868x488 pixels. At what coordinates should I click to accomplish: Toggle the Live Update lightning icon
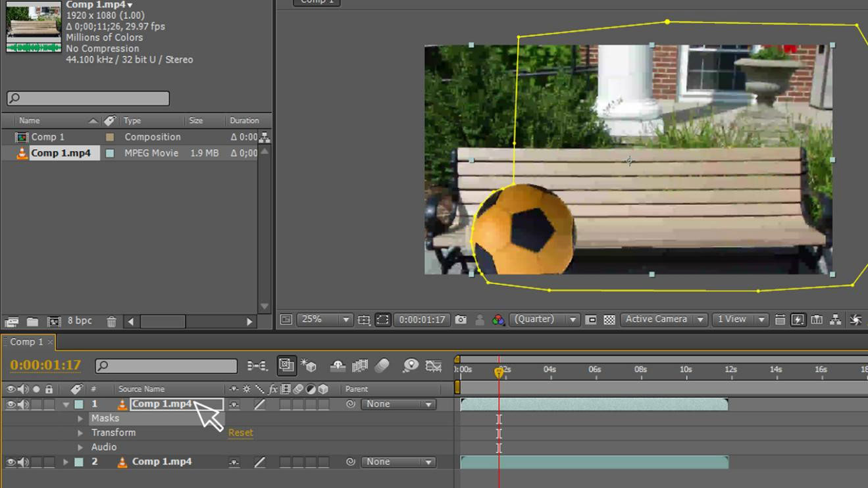tap(798, 320)
